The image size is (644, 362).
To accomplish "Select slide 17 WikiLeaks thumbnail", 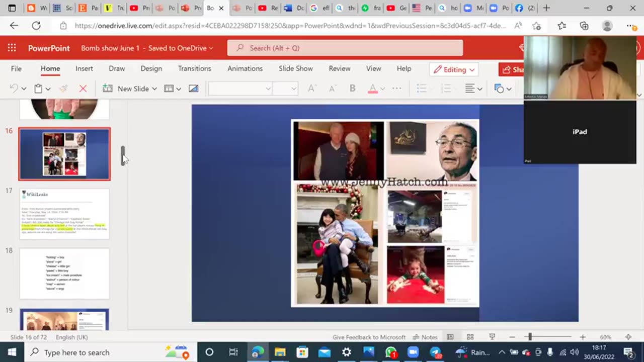I will (64, 214).
